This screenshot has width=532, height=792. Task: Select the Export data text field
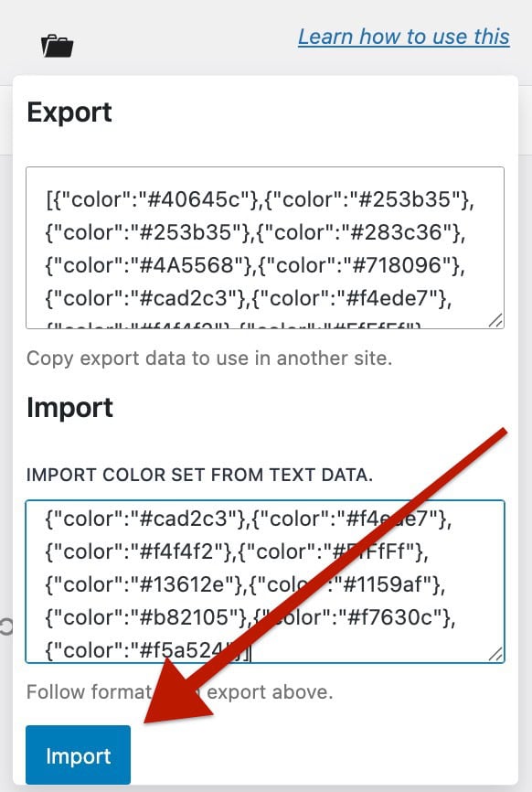coord(265,245)
